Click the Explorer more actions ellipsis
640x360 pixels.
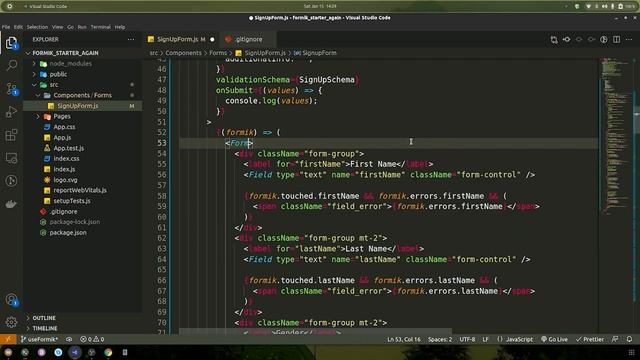coord(131,40)
